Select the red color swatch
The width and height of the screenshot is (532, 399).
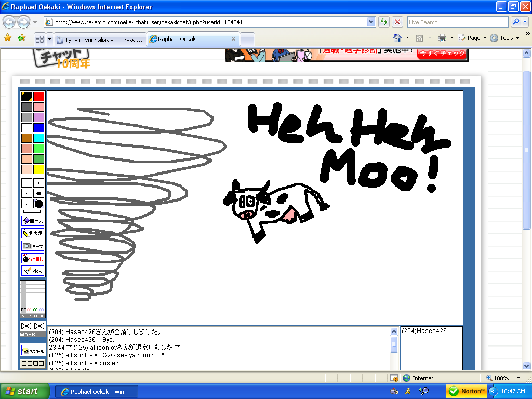click(x=38, y=96)
